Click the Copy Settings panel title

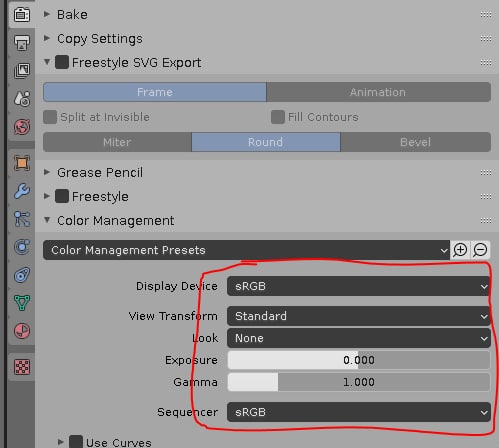point(100,39)
